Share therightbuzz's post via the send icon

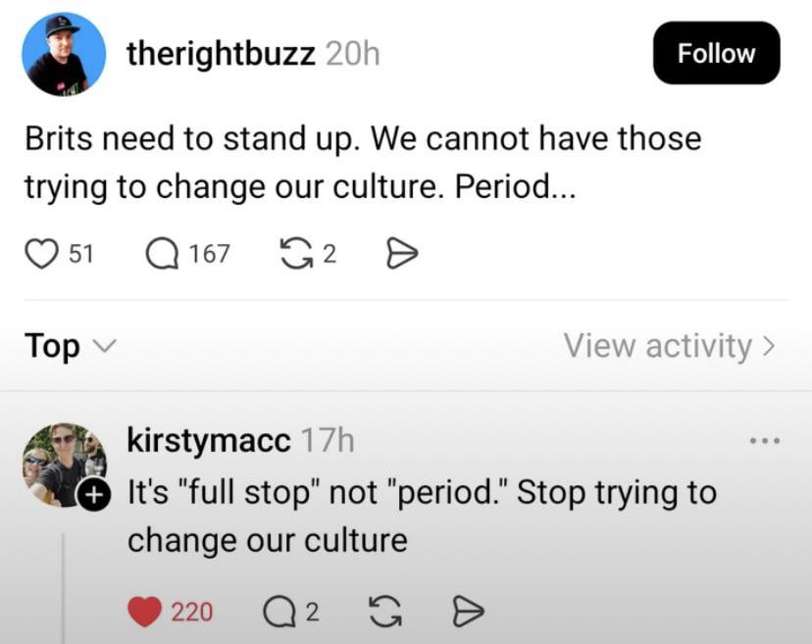402,254
